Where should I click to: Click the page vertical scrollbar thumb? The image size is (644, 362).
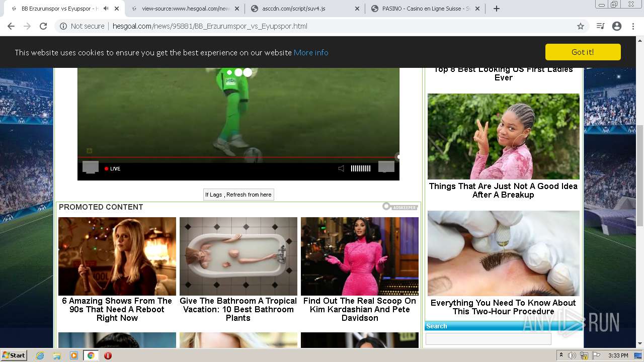640,175
